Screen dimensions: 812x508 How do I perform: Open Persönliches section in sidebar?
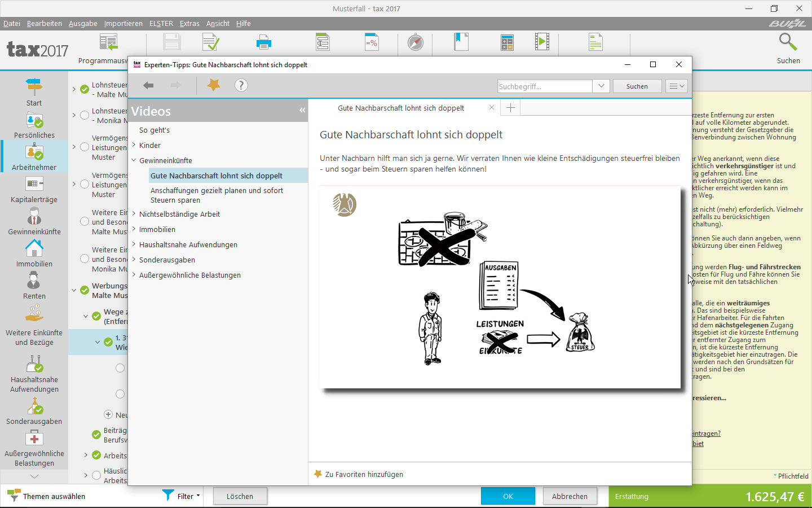(34, 125)
